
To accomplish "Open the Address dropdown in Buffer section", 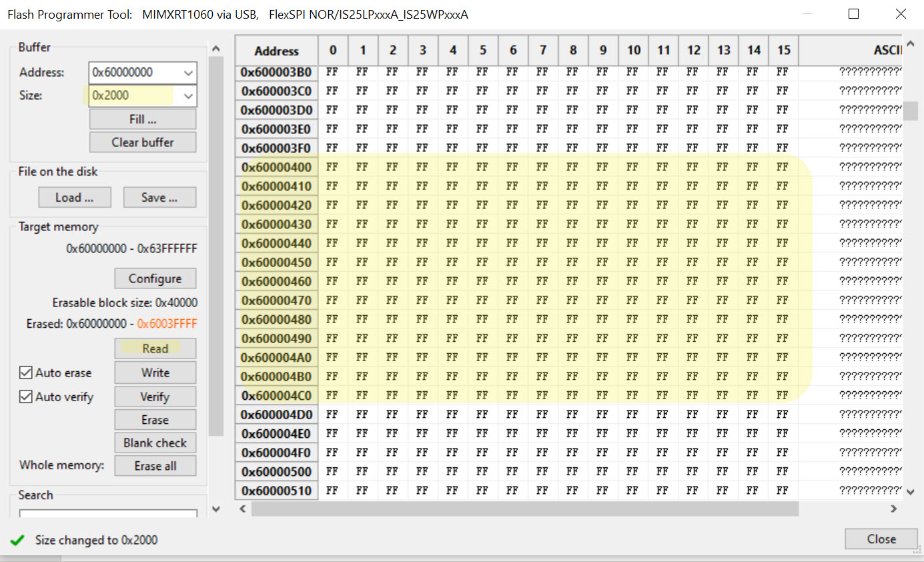I will (189, 72).
